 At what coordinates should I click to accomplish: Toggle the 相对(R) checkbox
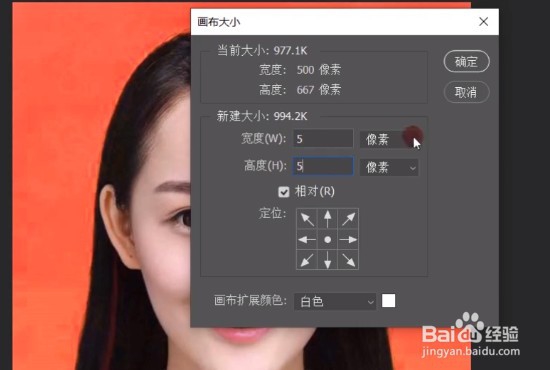click(283, 192)
